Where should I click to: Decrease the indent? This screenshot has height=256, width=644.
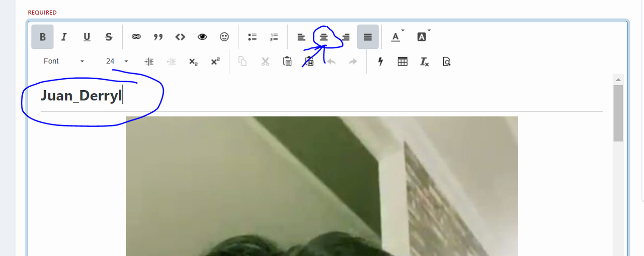tap(171, 61)
